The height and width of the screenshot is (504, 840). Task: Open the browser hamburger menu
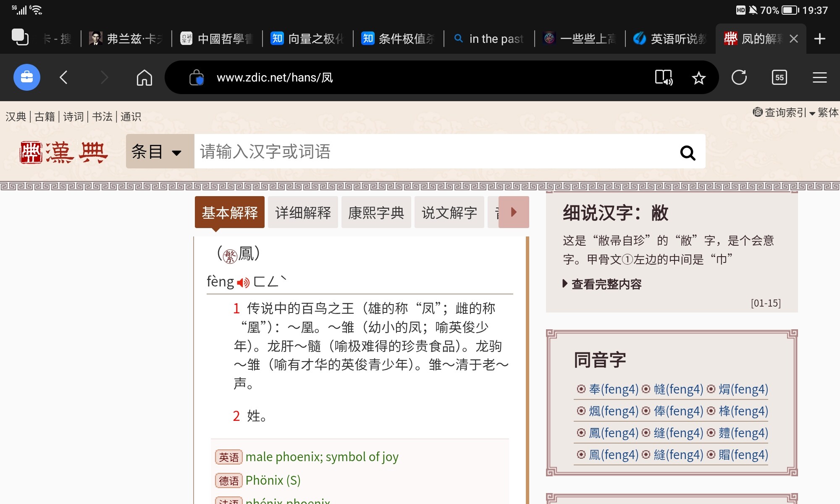(819, 78)
